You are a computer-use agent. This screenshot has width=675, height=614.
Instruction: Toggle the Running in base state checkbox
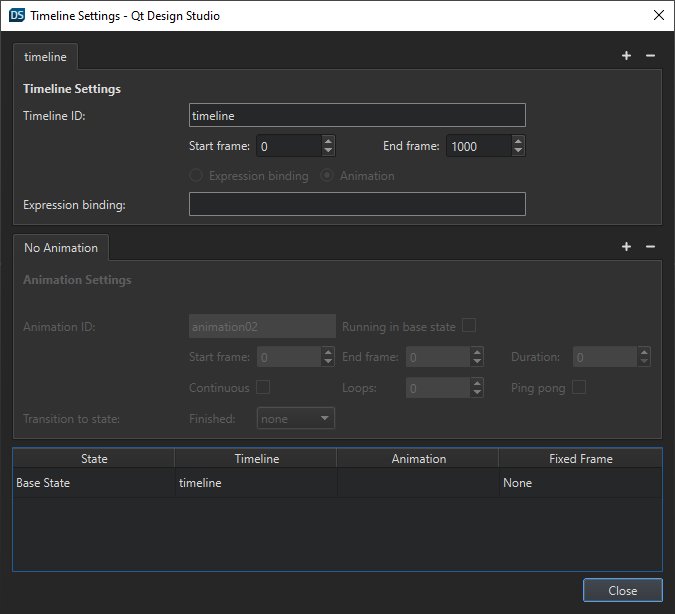[468, 326]
